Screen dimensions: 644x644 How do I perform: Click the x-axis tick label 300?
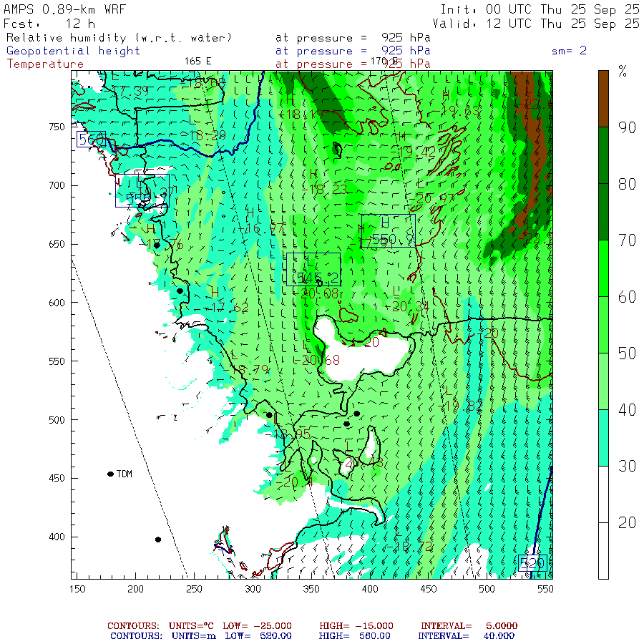click(x=253, y=589)
